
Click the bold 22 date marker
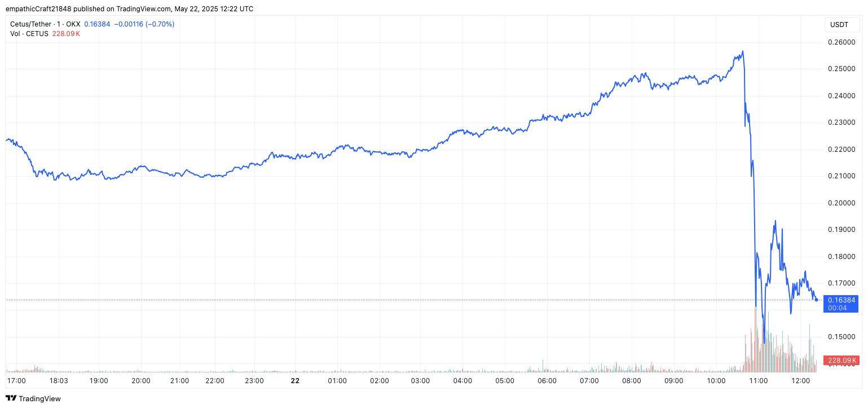coord(295,381)
